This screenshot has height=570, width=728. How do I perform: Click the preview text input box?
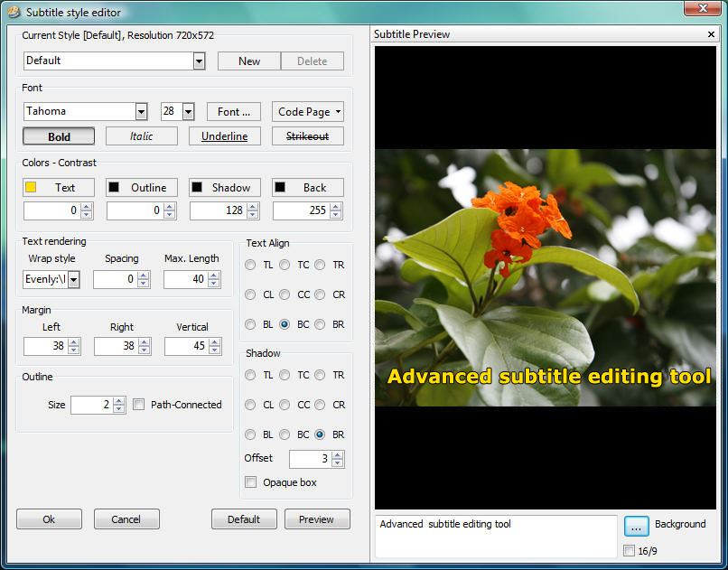(x=495, y=536)
